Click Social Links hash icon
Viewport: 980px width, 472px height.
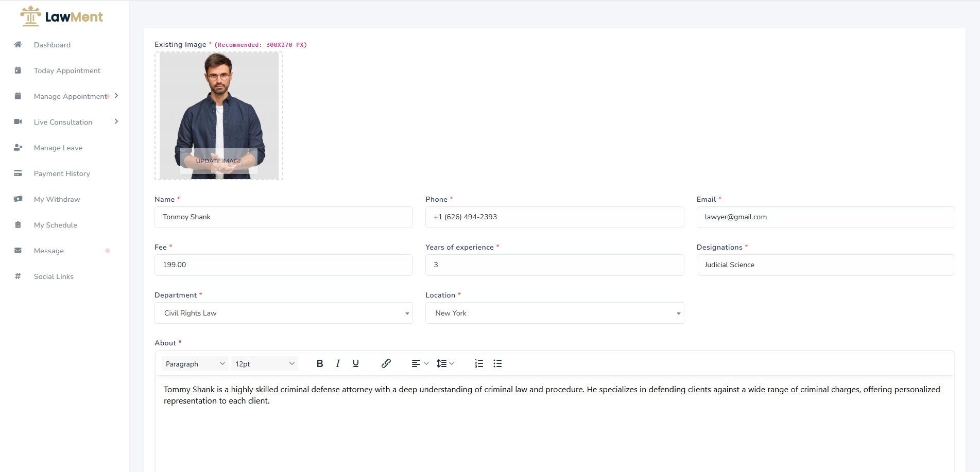[x=18, y=276]
